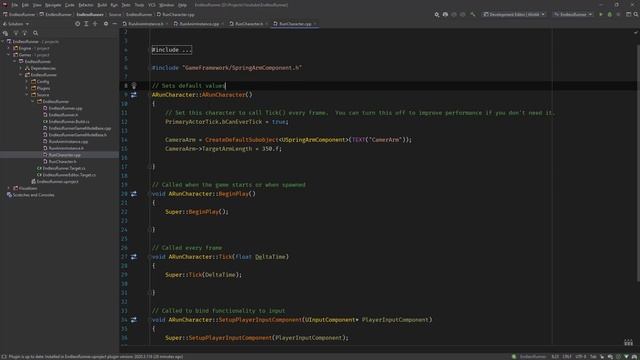Open the VCS menu

(152, 5)
